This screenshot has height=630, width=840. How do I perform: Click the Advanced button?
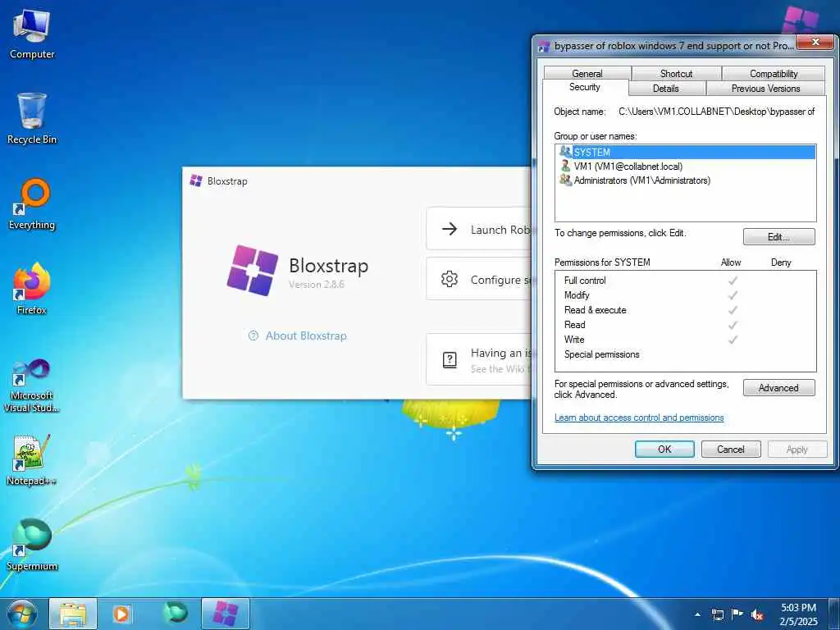(x=779, y=388)
